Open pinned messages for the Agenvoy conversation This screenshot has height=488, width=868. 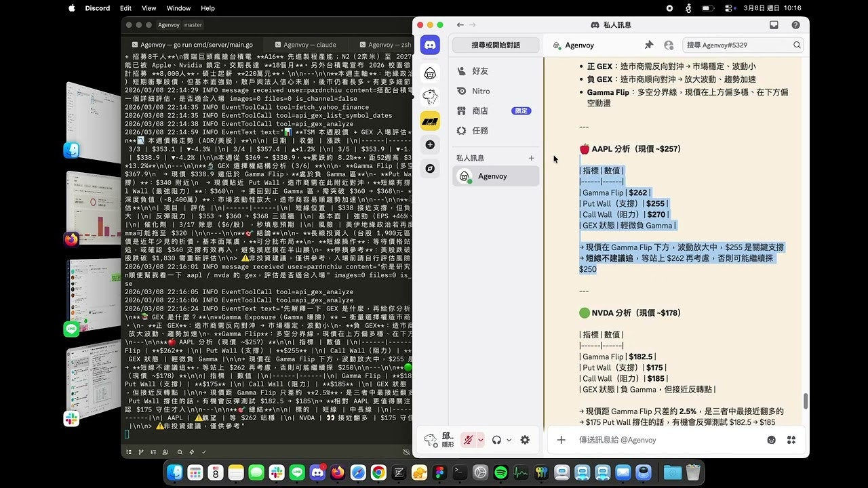click(648, 45)
